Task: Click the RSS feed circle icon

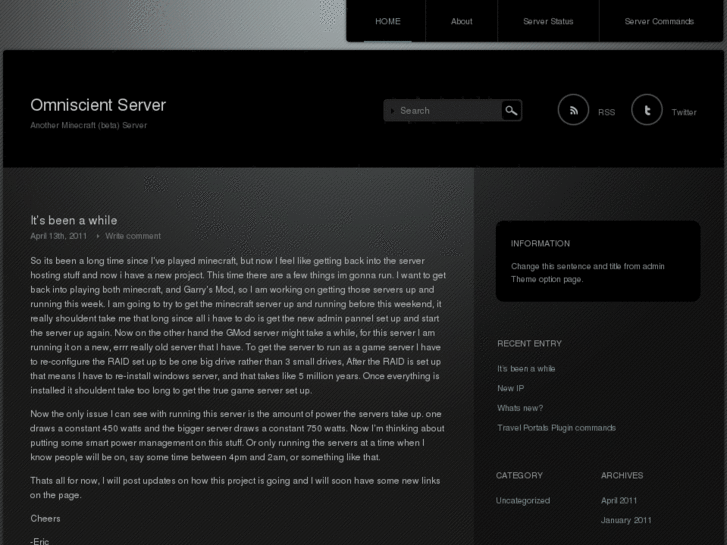Action: coord(573,110)
